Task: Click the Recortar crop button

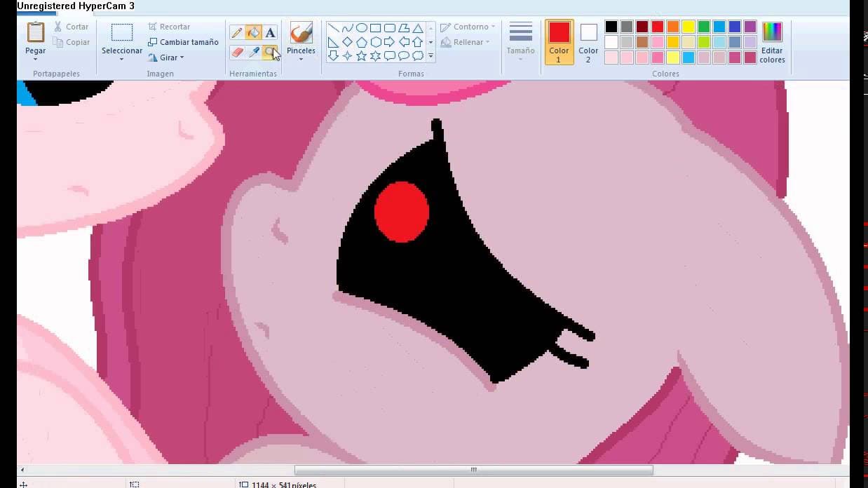Action: point(169,27)
